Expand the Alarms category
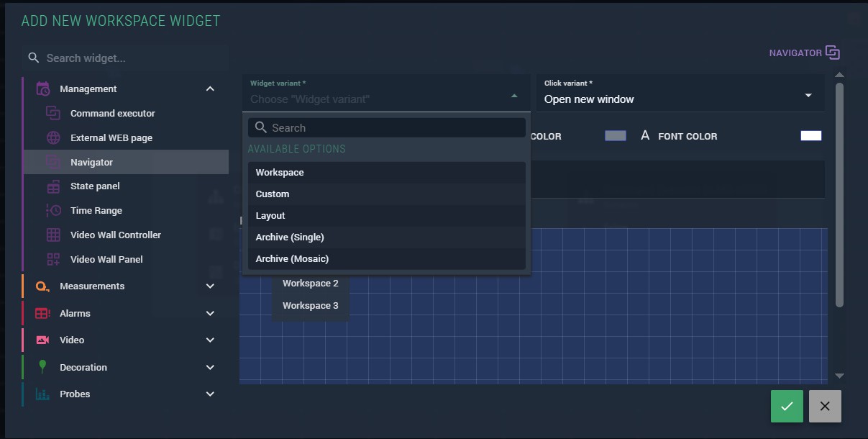Screen dimensions: 868x439 [x=210, y=314]
